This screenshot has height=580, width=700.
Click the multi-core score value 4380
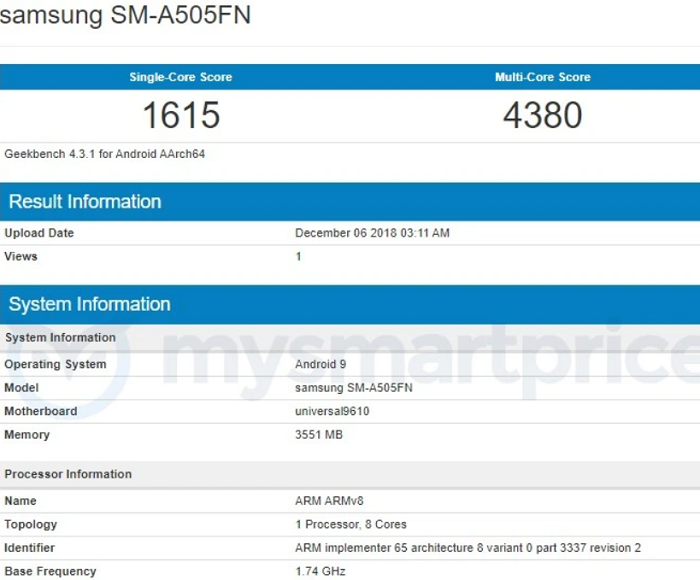tap(542, 115)
